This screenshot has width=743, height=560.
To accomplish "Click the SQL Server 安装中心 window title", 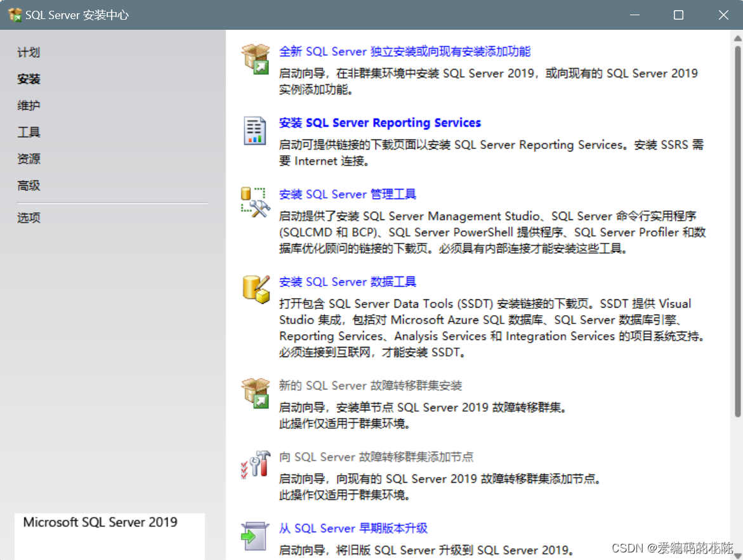I will 77,15.
